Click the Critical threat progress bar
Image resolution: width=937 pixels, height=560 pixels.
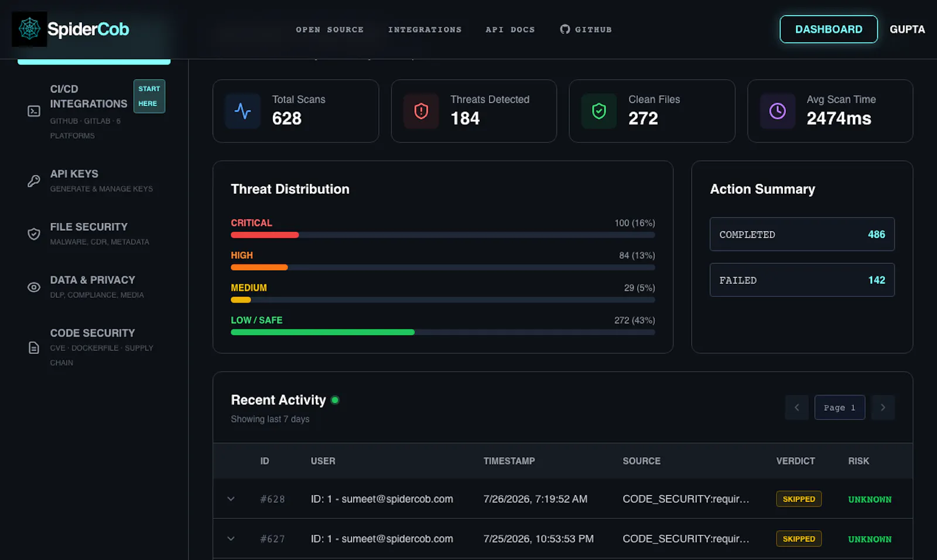point(443,235)
